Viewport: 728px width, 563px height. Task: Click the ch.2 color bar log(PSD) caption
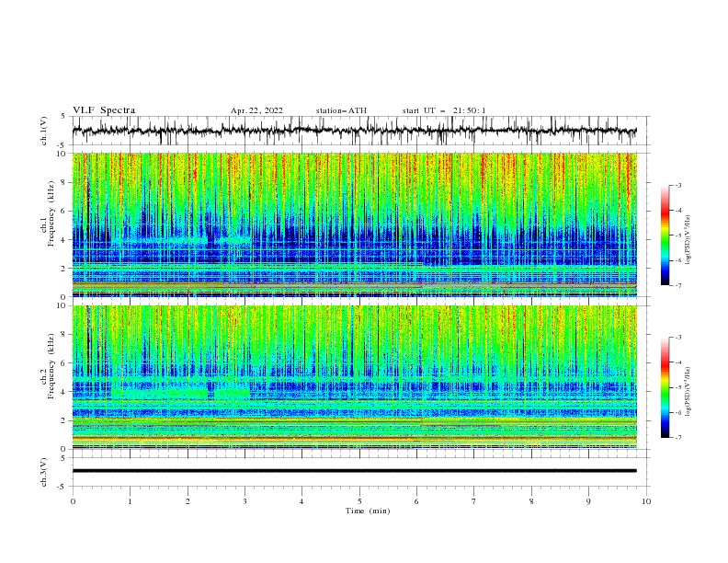[x=688, y=391]
